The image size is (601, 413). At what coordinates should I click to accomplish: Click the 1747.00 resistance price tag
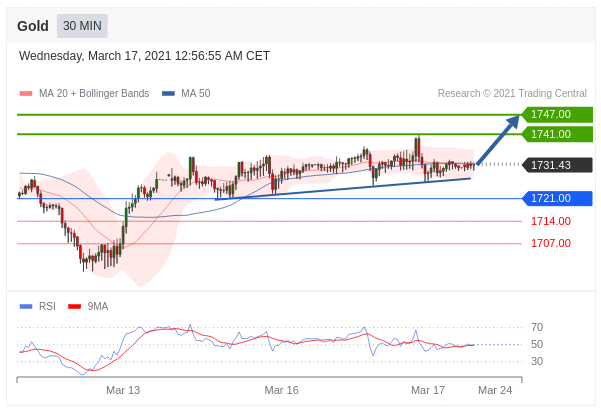coord(557,115)
